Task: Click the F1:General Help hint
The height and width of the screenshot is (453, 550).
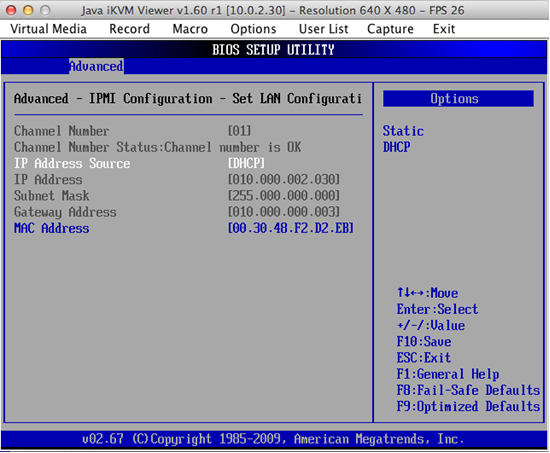Action: click(448, 374)
